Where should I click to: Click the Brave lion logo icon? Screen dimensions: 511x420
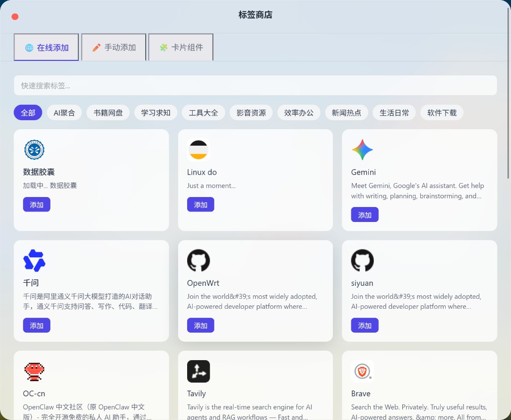tap(362, 372)
